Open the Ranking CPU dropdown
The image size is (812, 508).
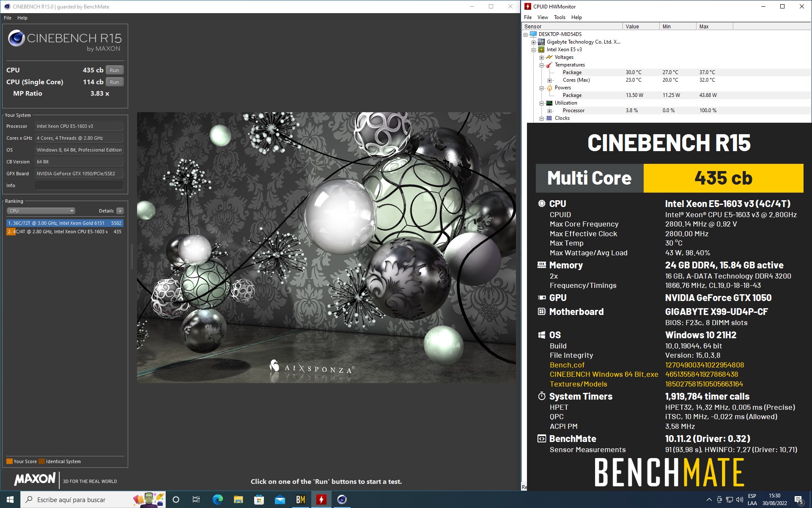tap(41, 211)
